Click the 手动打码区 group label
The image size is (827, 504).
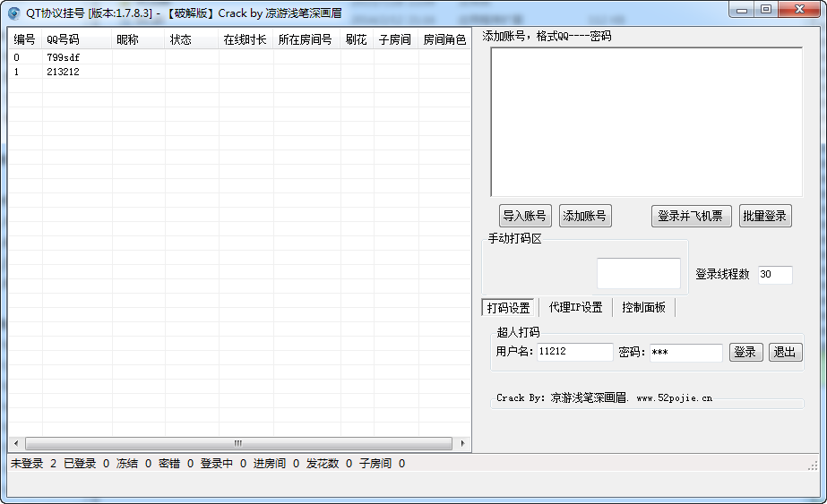click(x=515, y=239)
